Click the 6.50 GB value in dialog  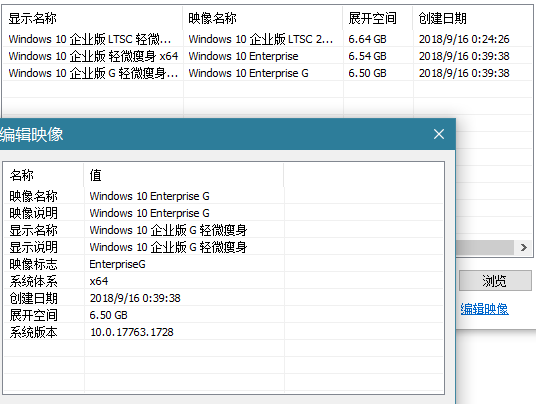tap(108, 315)
